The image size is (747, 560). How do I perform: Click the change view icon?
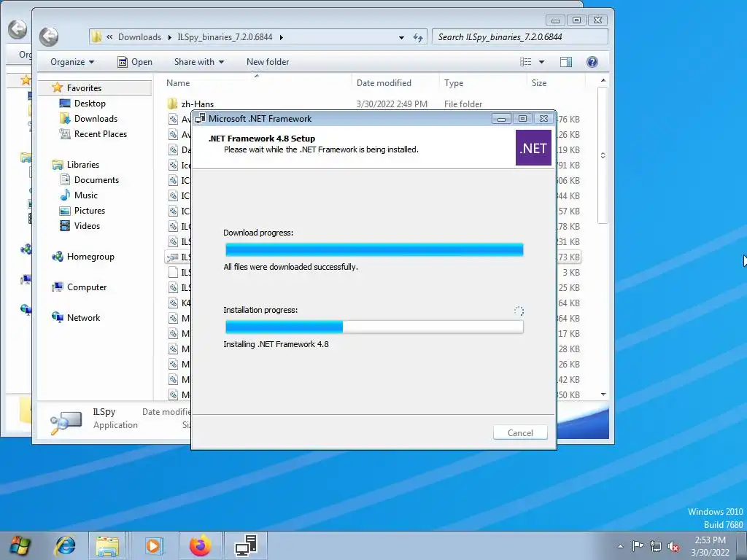coord(525,62)
